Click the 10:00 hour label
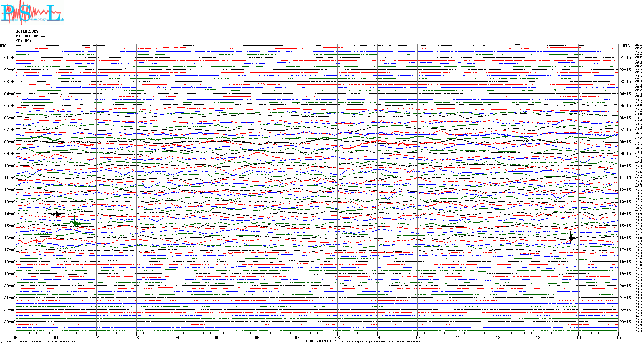 click(10, 166)
